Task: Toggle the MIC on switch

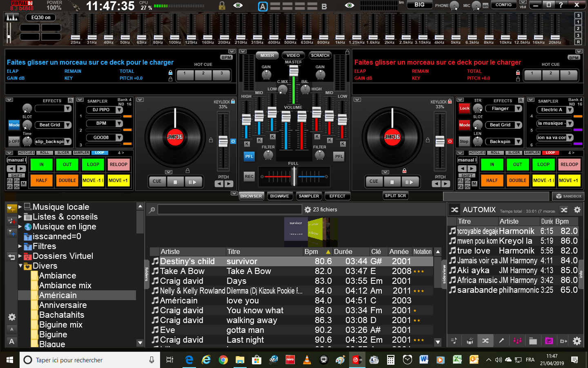Action: tap(485, 6)
